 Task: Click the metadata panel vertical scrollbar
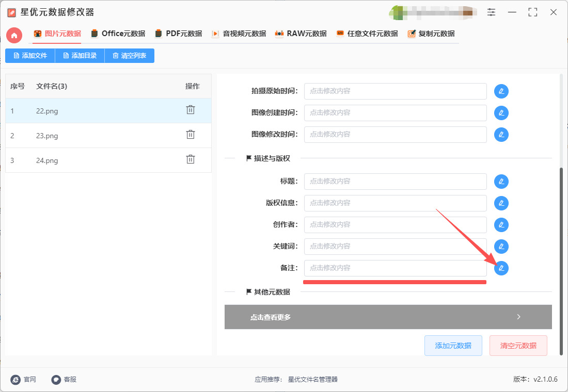coord(561,262)
